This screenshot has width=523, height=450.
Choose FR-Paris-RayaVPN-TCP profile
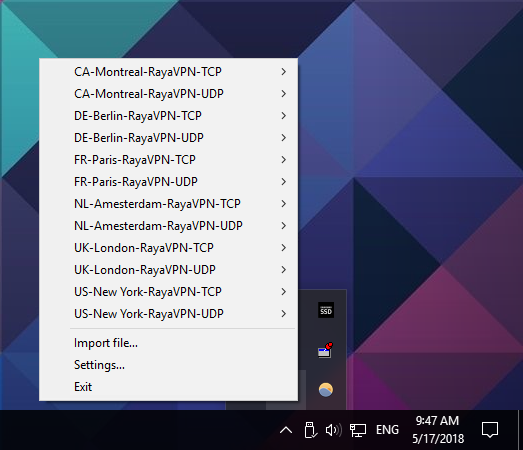coord(168,160)
